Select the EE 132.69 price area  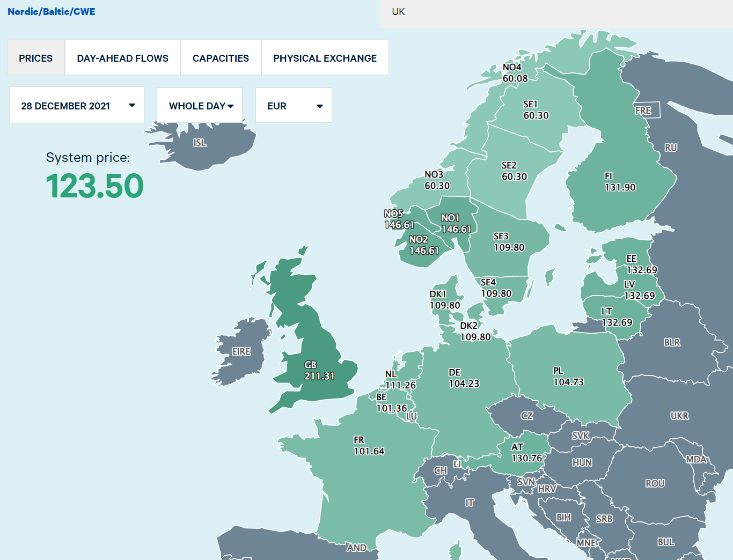pyautogui.click(x=642, y=264)
